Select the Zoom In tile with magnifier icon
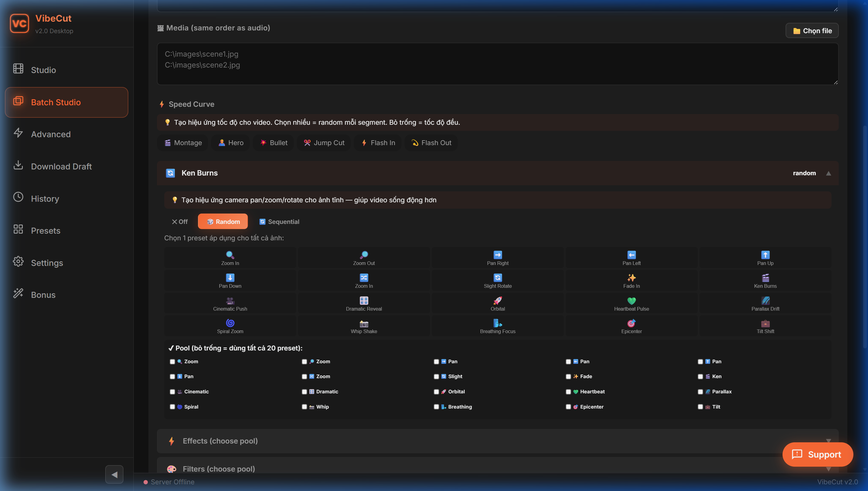 tap(230, 258)
